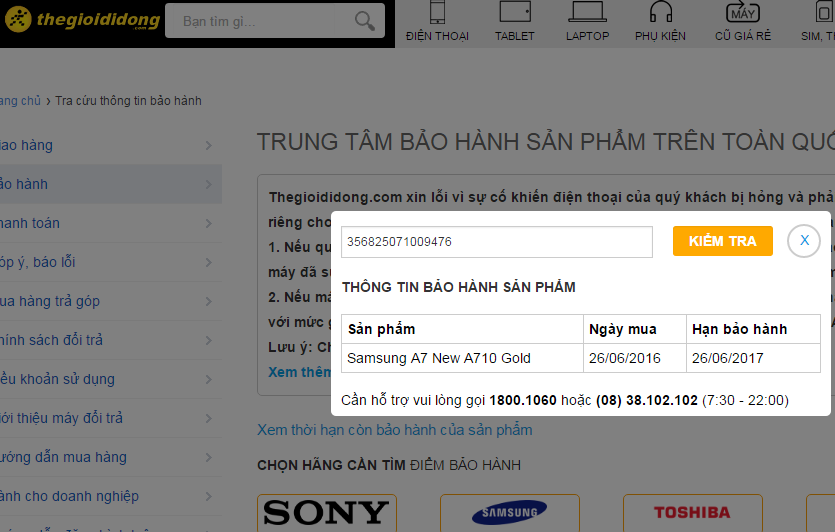835x532 pixels.
Task: Open the Điện thoại phone category
Action: [437, 22]
